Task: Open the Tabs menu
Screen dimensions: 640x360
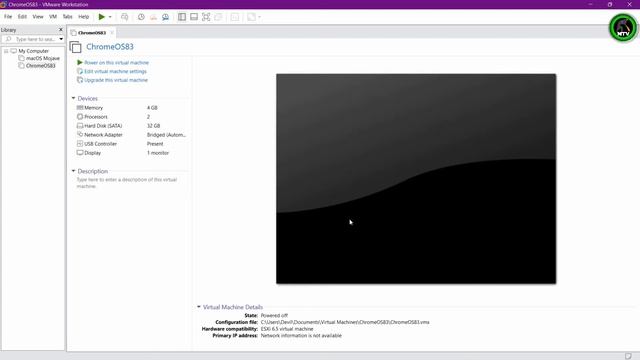Action: click(67, 17)
